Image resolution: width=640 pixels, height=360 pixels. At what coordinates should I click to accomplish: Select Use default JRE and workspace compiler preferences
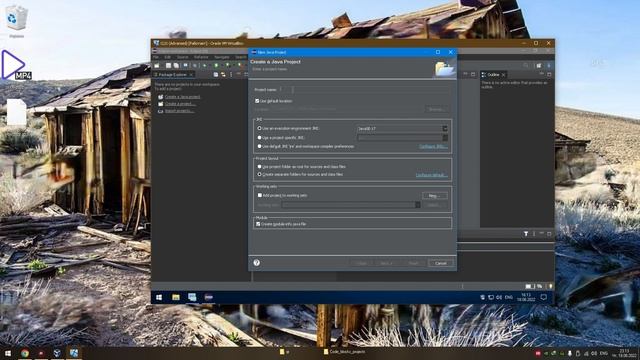point(259,146)
